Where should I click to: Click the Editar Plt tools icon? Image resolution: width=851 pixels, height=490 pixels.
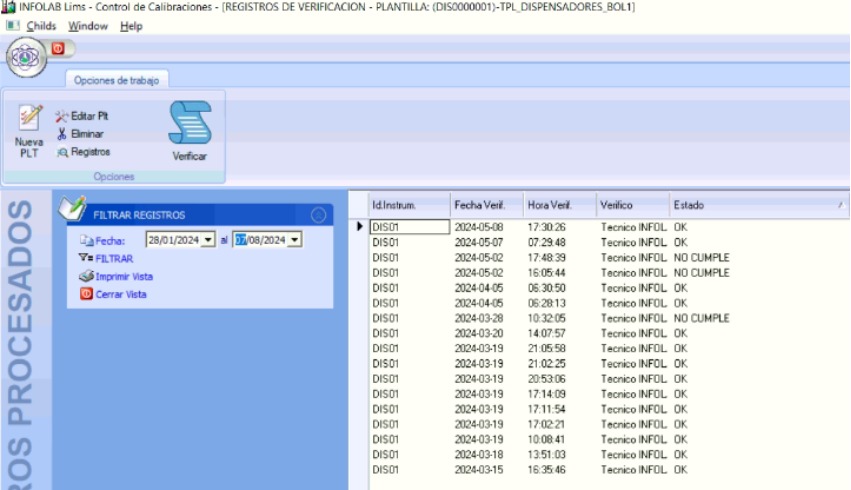61,116
